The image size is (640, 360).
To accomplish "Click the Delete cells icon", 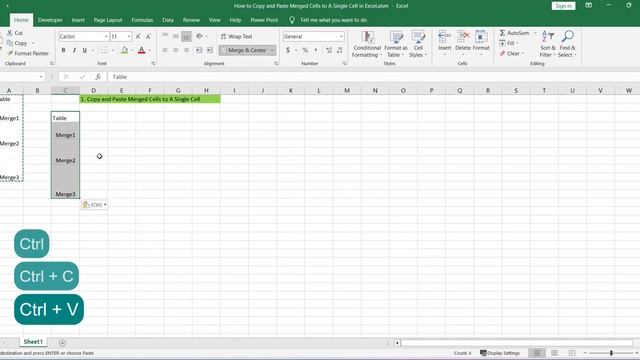I will [x=463, y=37].
